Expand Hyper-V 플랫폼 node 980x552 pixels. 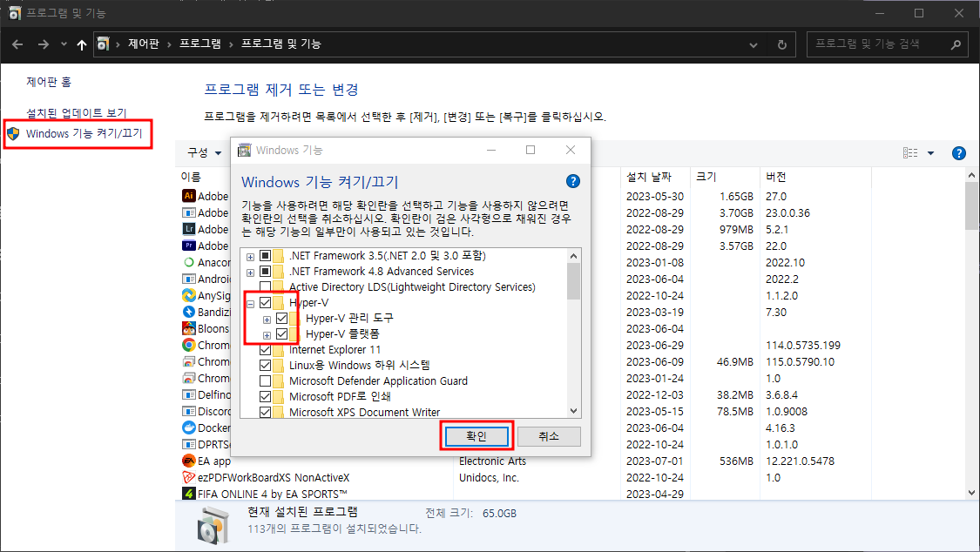[267, 334]
